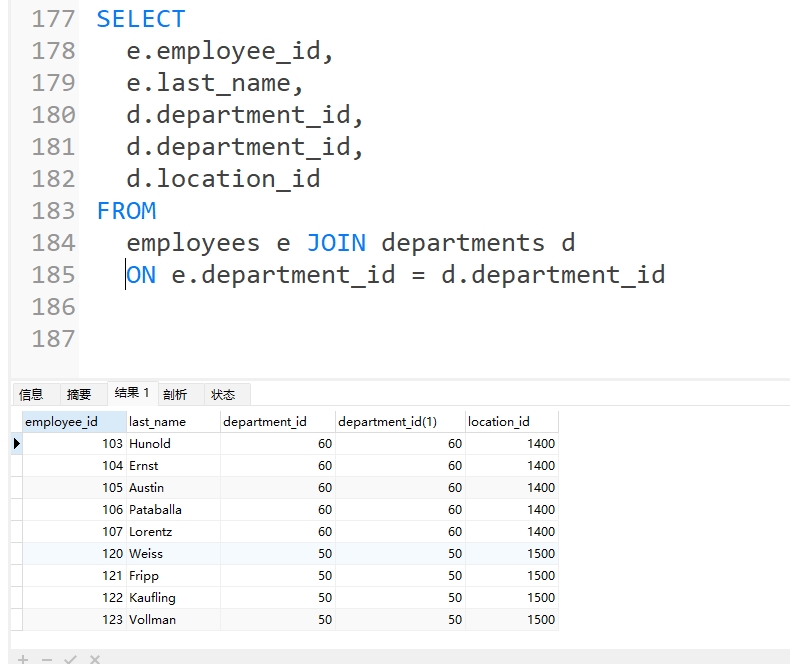Place cursor on the JOIN keyword
Viewport: 790px width, 664px height.
click(336, 243)
